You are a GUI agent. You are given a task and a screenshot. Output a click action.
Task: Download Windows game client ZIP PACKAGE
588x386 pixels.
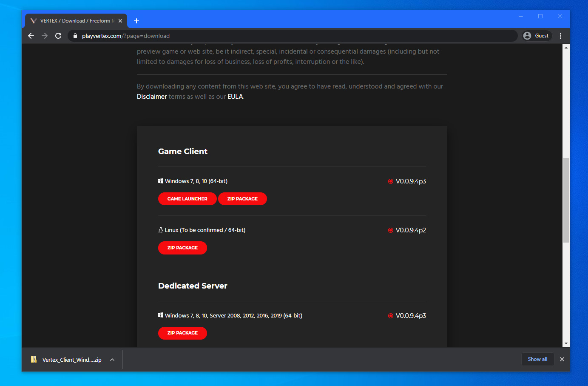pyautogui.click(x=242, y=199)
